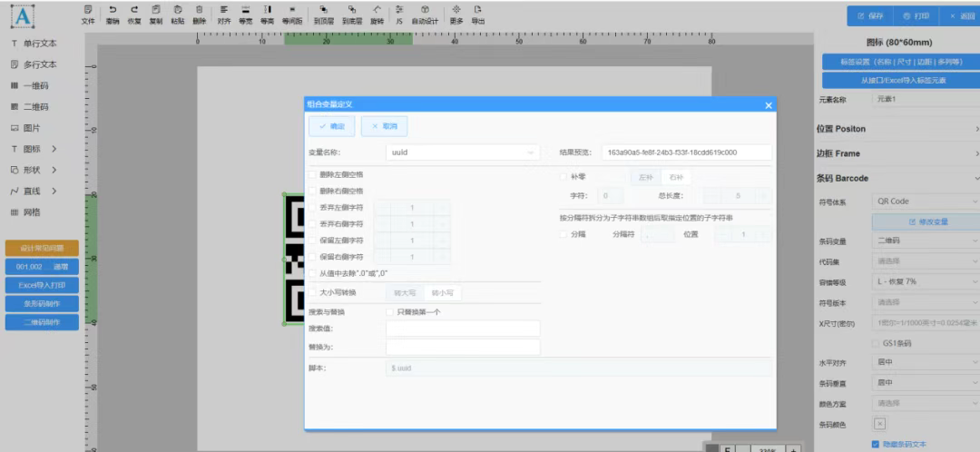Click the 打印 print button

[916, 16]
